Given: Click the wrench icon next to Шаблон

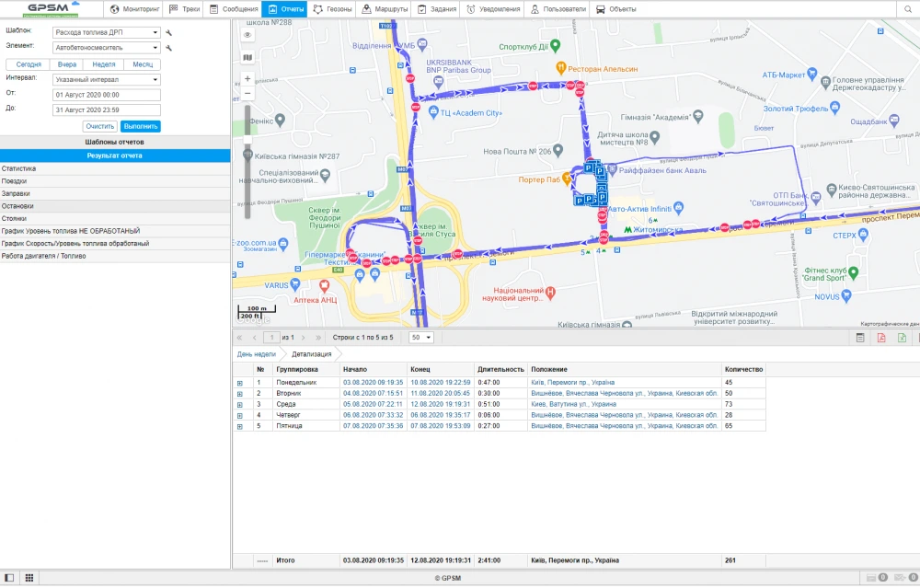Looking at the screenshot, I should 169,32.
